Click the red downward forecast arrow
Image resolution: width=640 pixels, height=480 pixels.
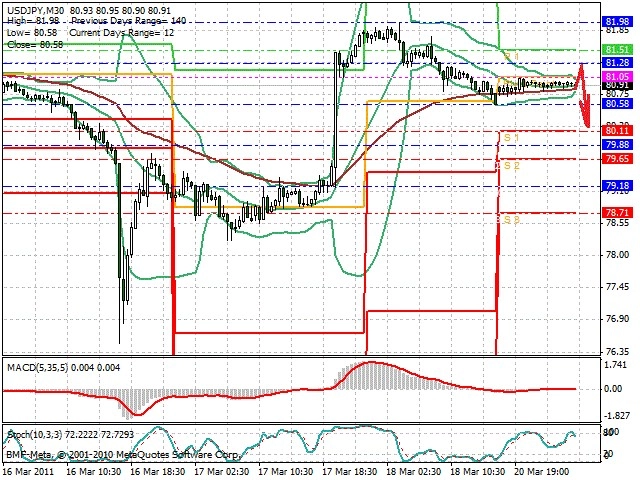(x=584, y=96)
